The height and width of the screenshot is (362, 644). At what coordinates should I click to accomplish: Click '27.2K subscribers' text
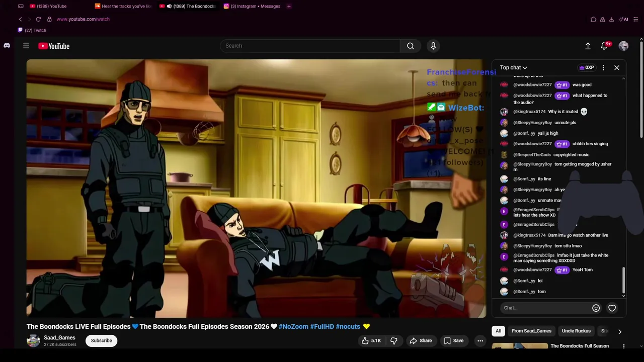60,345
